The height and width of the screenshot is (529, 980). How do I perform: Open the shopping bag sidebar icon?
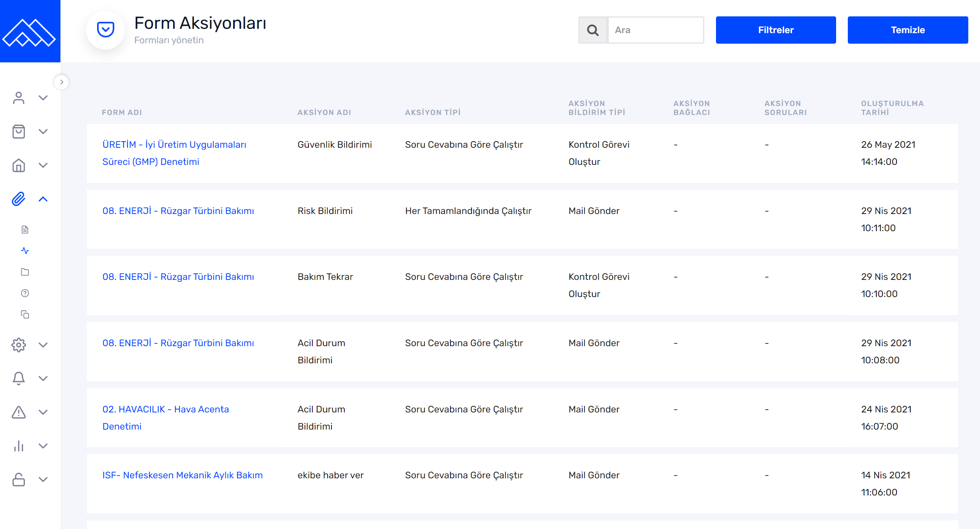(18, 132)
